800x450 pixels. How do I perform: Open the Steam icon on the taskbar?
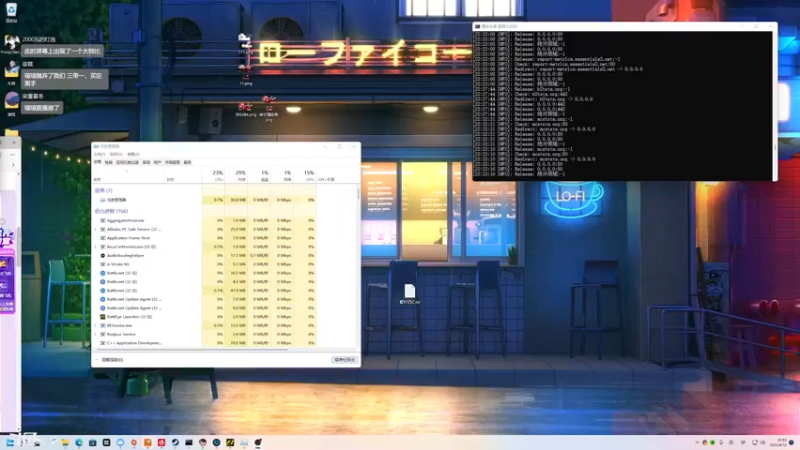(175, 442)
